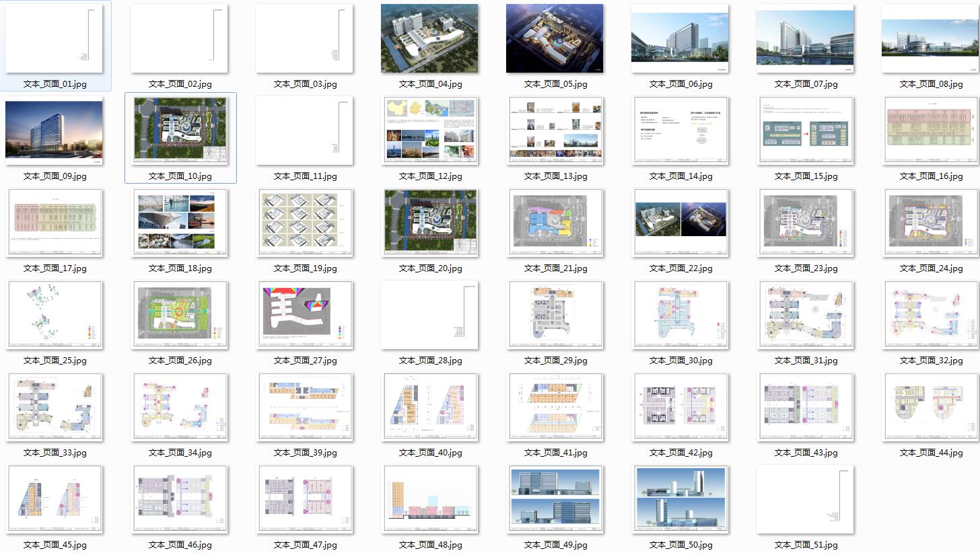Screen dimensions: 980x553
Task: Select thumbnail of 文本_页面_39.jpg
Action: pos(304,408)
